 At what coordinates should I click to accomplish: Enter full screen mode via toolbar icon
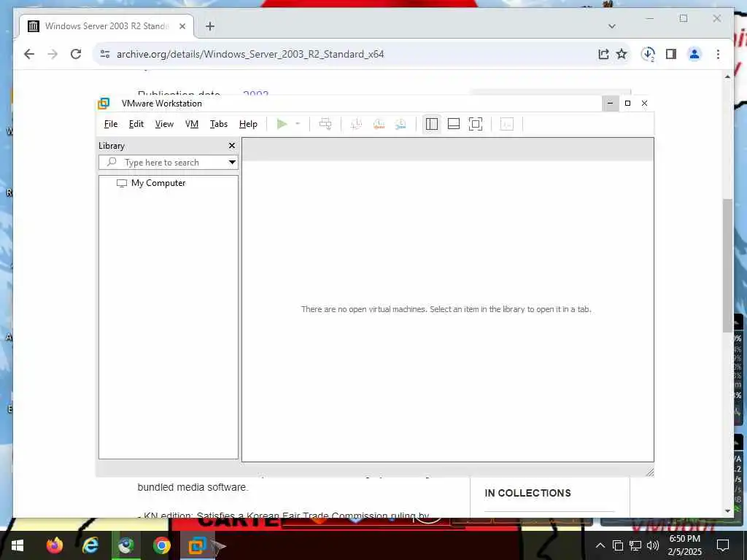476,124
